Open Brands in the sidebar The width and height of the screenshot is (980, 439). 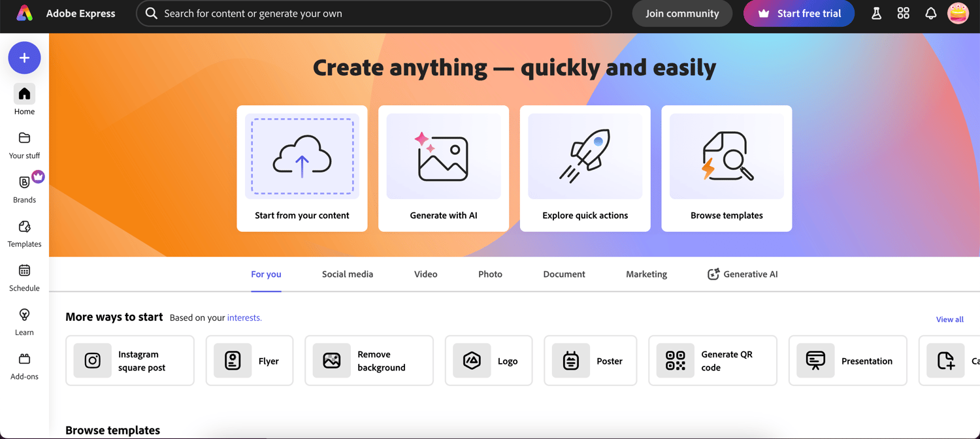(24, 189)
